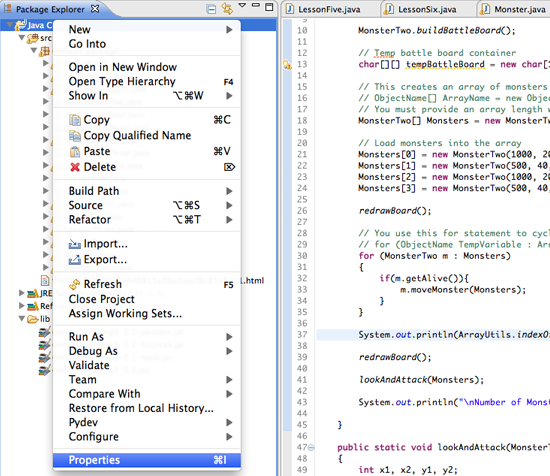Click the Copy Qualified Name icon
This screenshot has width=550, height=476.
click(75, 135)
